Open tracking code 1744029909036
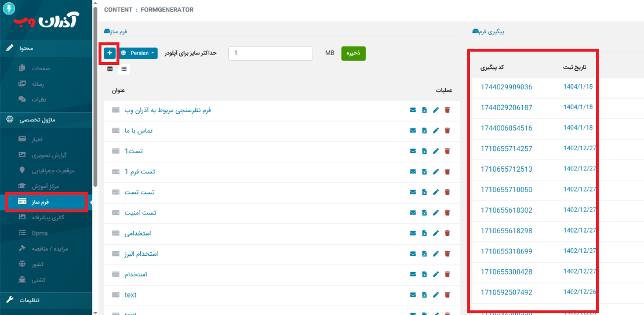644x315 pixels. click(x=506, y=87)
